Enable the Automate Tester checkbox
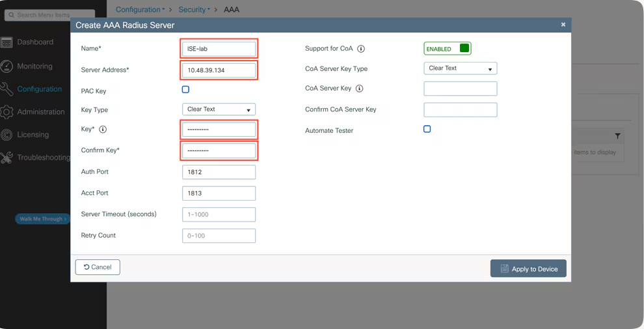The height and width of the screenshot is (329, 644). click(x=427, y=129)
